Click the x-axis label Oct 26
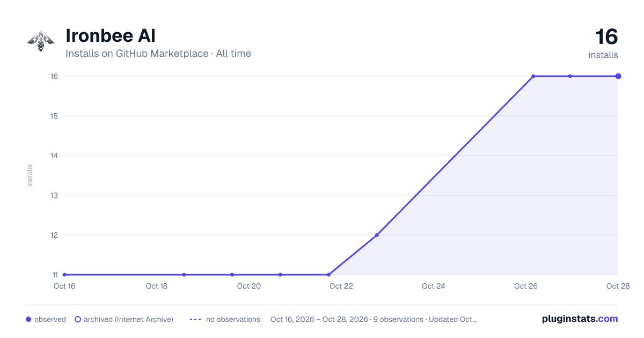This screenshot has width=644, height=338. coord(526,286)
